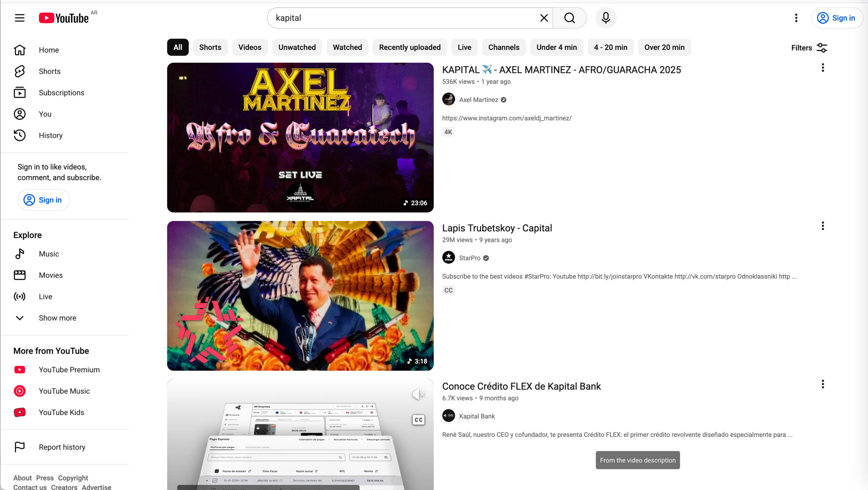Click the YouTube logo
Image resolution: width=868 pixels, height=490 pixels.
click(64, 18)
